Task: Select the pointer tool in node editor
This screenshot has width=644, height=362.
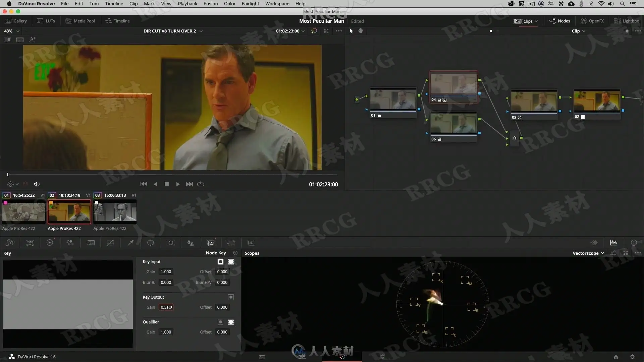Action: click(351, 31)
